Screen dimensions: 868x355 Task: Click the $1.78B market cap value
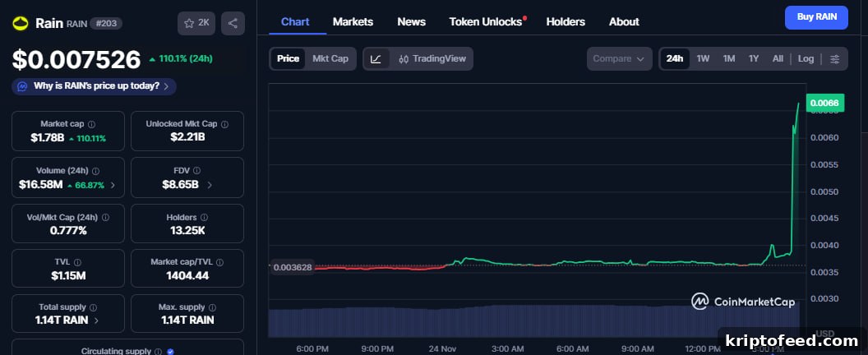coord(48,138)
